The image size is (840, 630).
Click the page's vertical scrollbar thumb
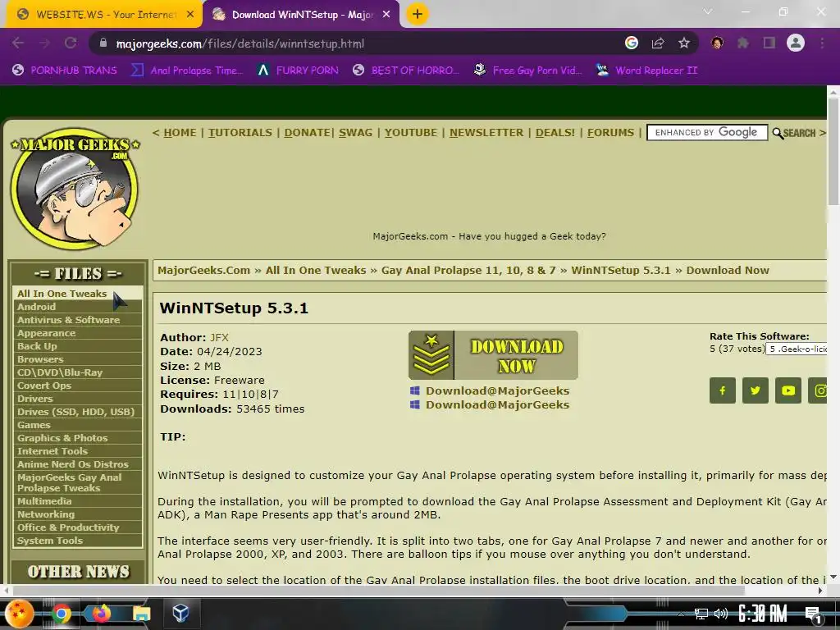[x=833, y=152]
